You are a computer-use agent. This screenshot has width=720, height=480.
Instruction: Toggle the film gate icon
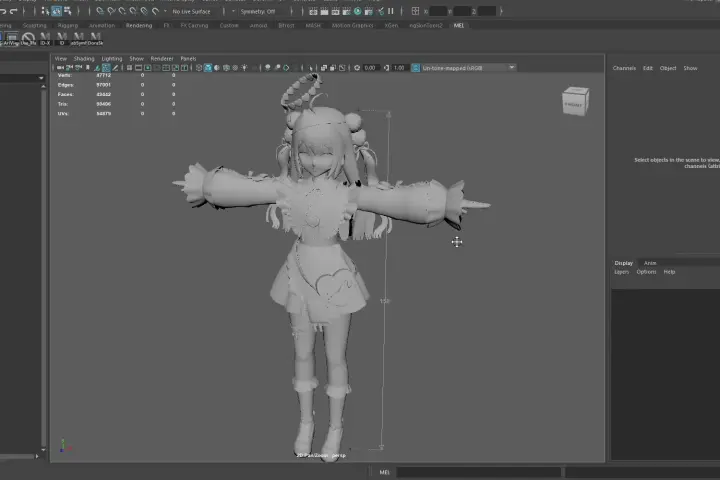pyautogui.click(x=138, y=68)
